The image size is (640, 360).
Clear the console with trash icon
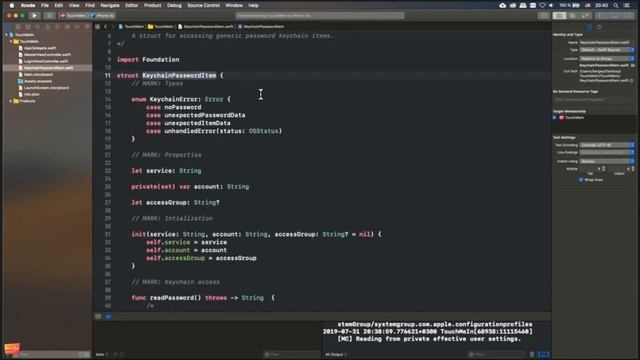click(532, 354)
